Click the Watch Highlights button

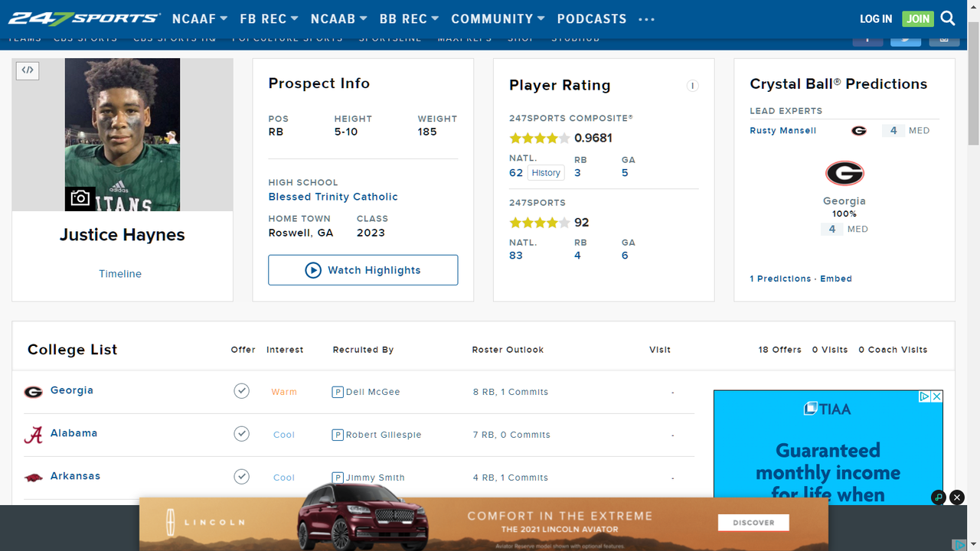pyautogui.click(x=363, y=270)
